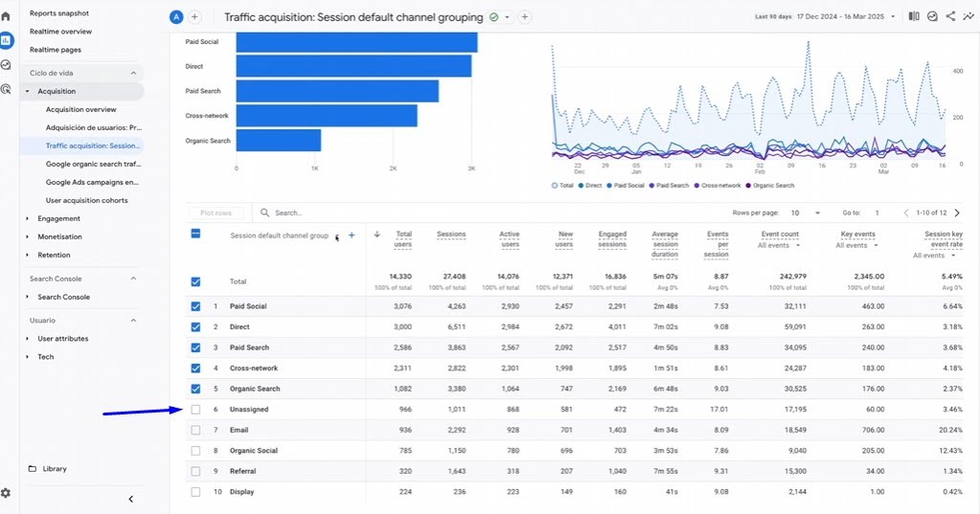
Task: Click the Plot rows button
Action: coord(216,212)
